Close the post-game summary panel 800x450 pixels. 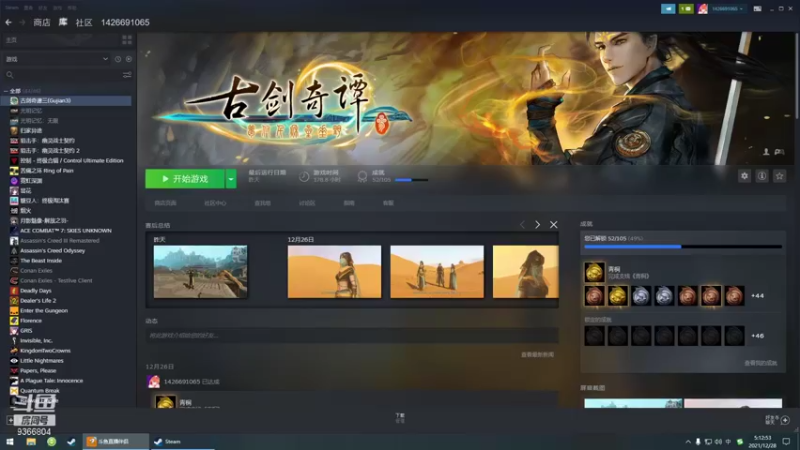tap(554, 224)
